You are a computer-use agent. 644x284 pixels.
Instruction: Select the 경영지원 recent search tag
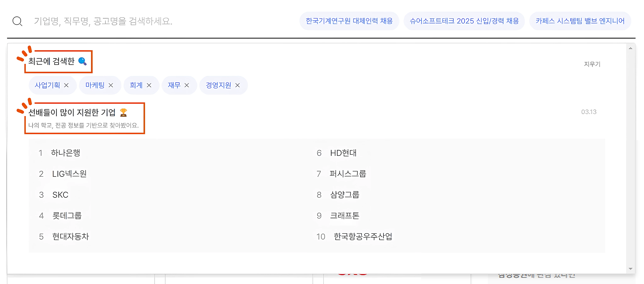pyautogui.click(x=218, y=85)
